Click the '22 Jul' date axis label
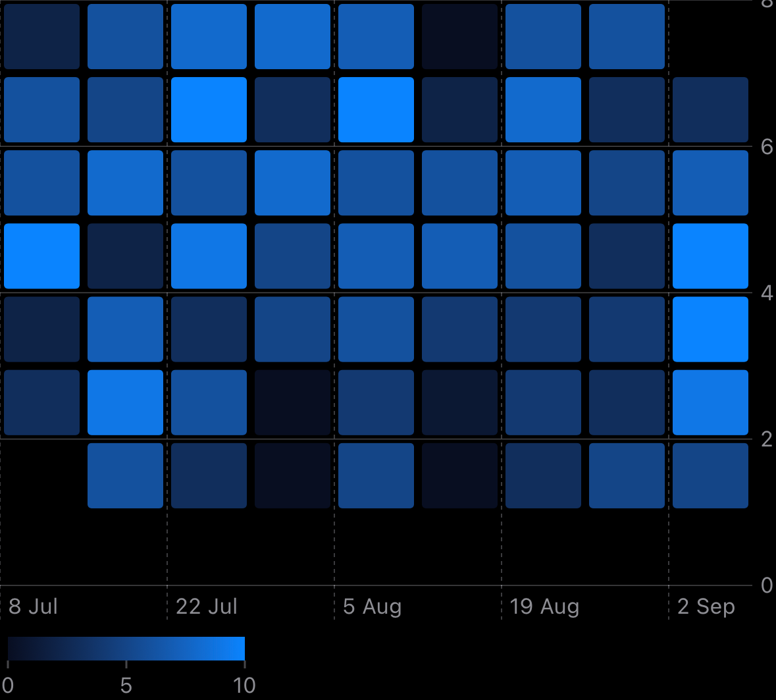Viewport: 776px width, 700px height. 207,606
